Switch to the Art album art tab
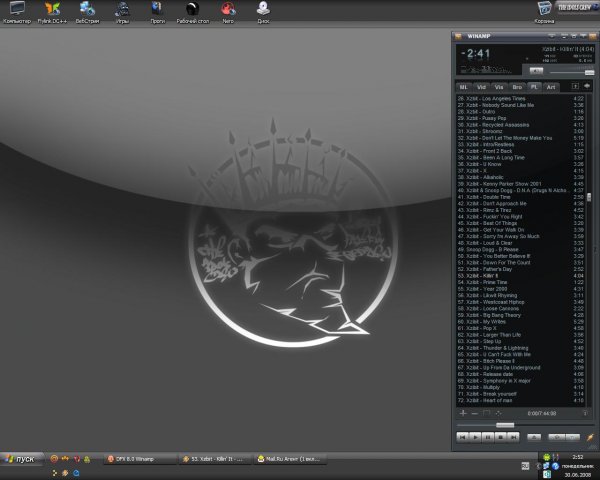600x480 pixels. [551, 87]
